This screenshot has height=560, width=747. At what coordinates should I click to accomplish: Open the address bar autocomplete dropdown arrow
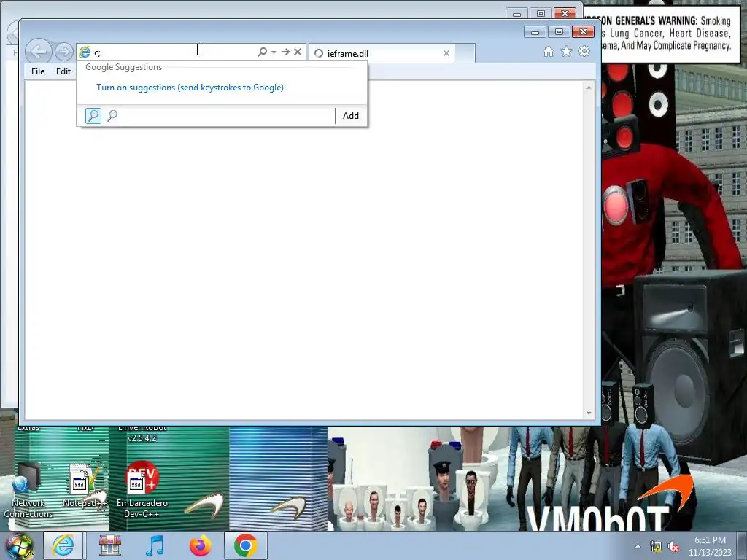coord(274,52)
